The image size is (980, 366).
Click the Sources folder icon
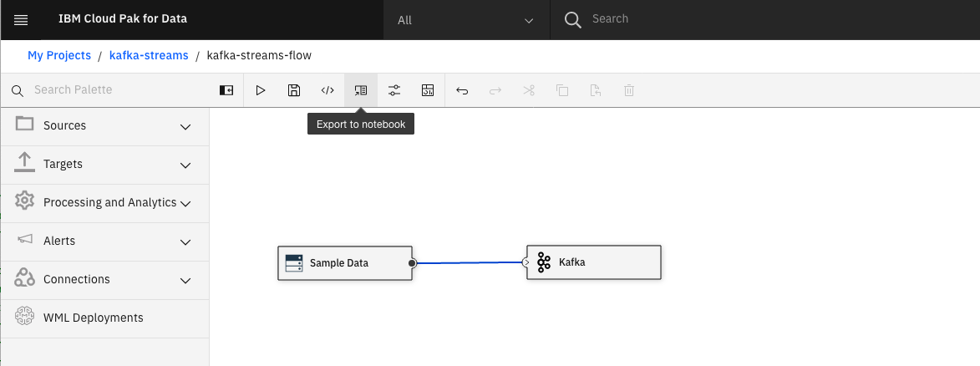[24, 123]
